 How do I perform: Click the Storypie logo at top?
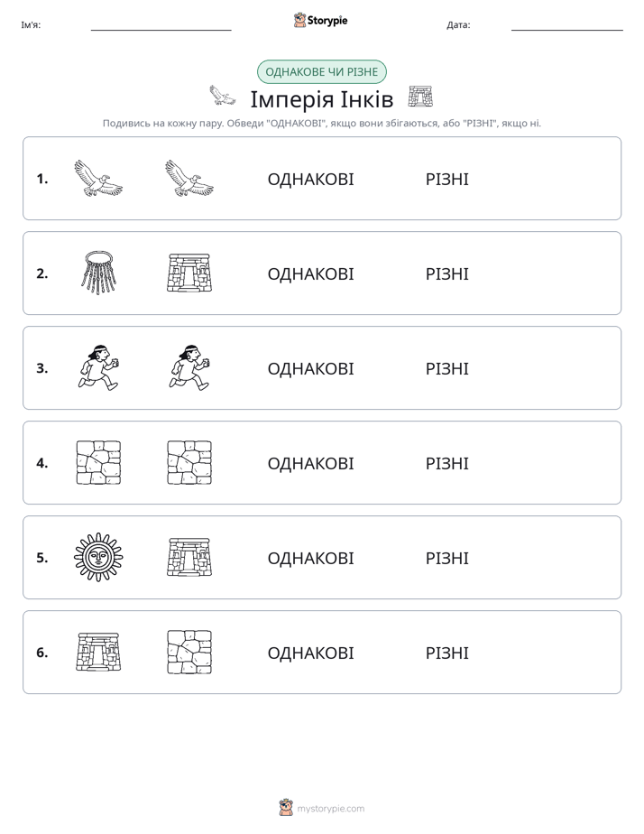pos(321,20)
